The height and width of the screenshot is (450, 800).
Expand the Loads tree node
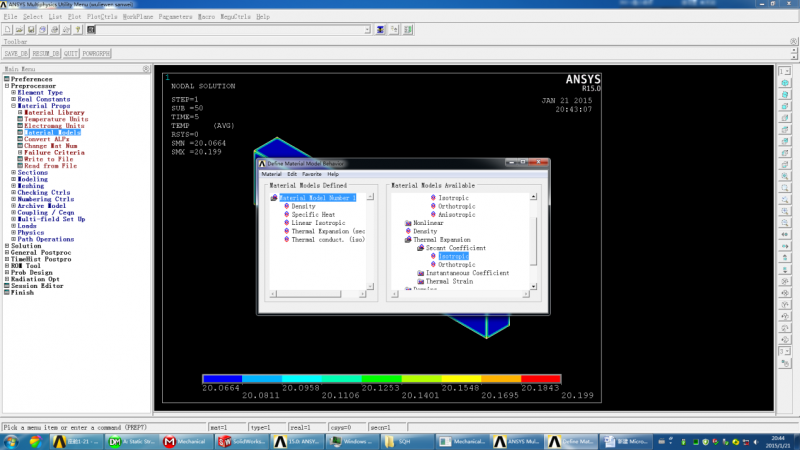[x=14, y=226]
